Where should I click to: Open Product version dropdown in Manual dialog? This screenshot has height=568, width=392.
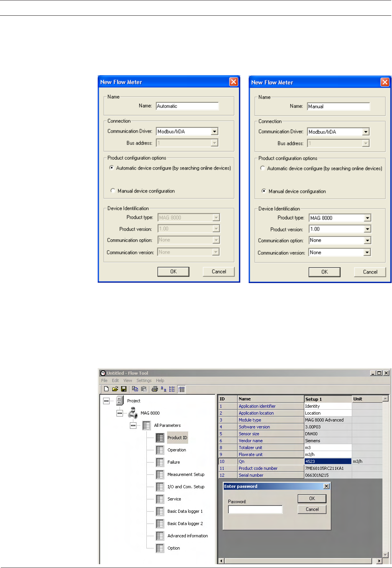coord(367,229)
